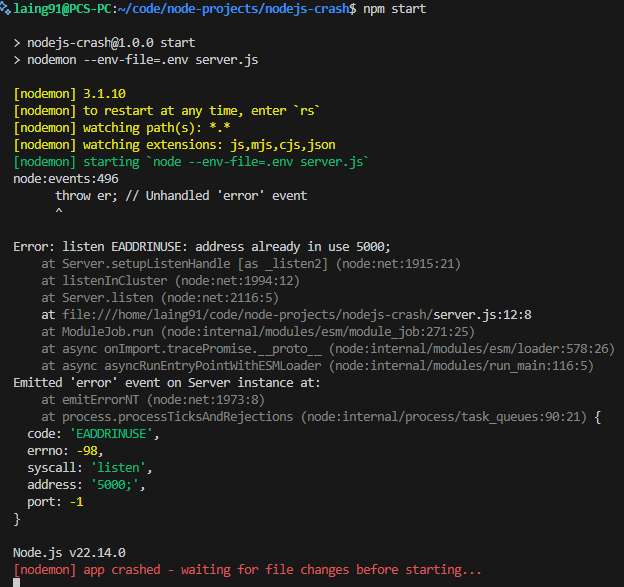Click the 'Node.js v22.14.0' version line
Image resolution: width=624 pixels, height=587 pixels.
(x=69, y=553)
